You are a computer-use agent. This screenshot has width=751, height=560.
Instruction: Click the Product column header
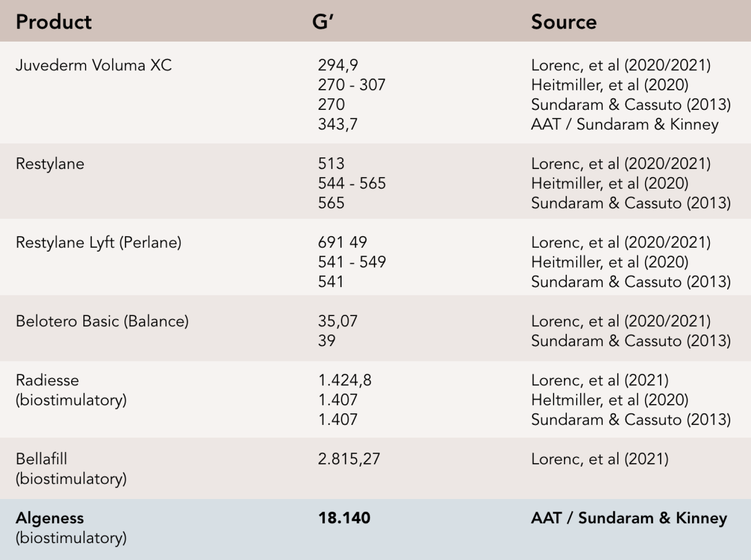pyautogui.click(x=54, y=22)
